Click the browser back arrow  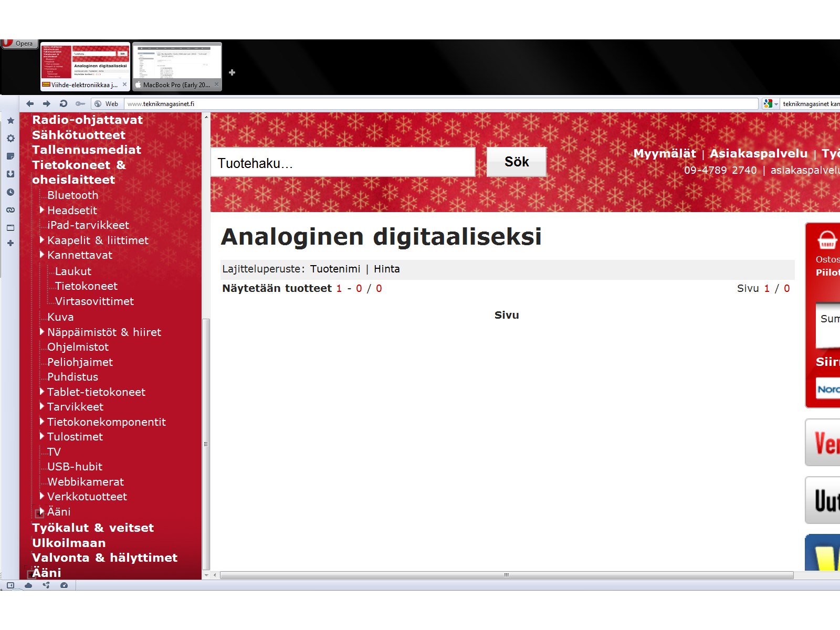click(30, 103)
